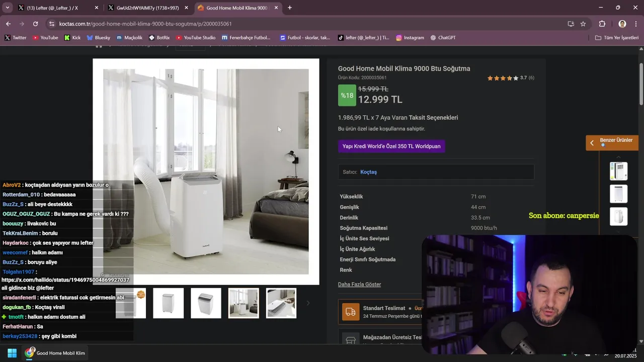The image size is (644, 362).
Task: Click the main air conditioner product image
Action: click(x=206, y=171)
